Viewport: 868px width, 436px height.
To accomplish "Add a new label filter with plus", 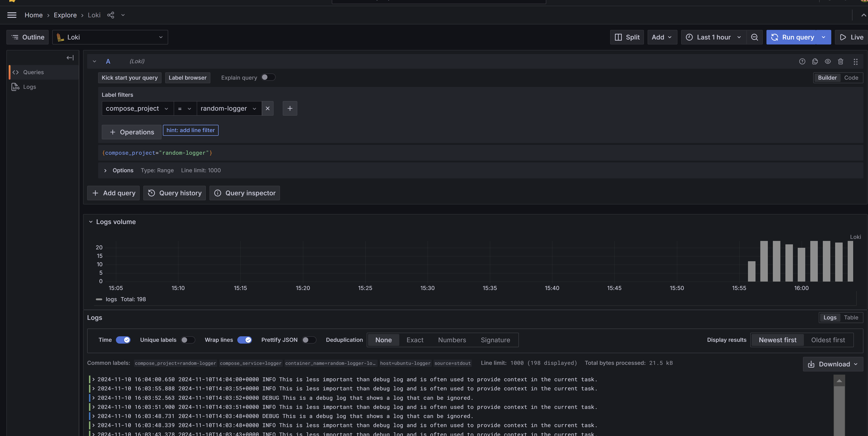I will coord(290,109).
